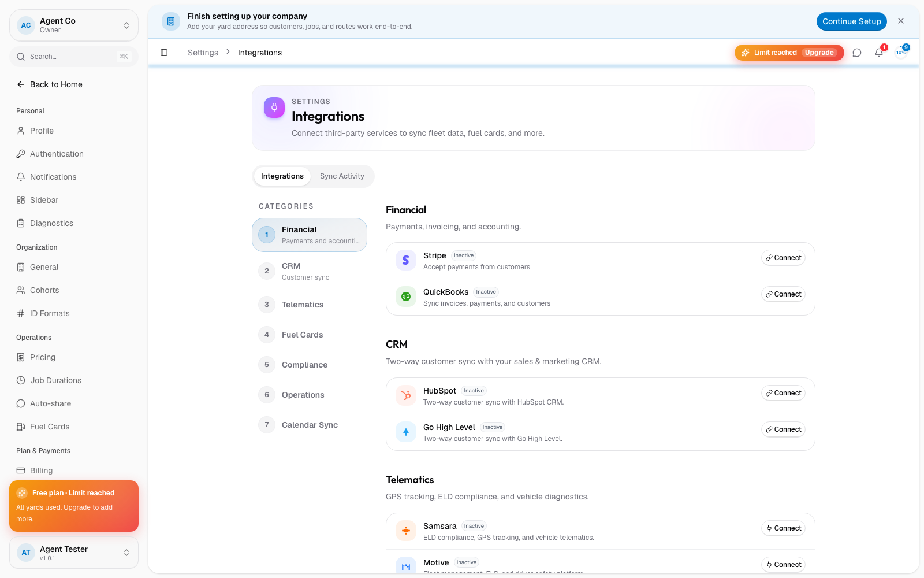Screen dimensions: 924x578
Task: Click the Continue Setup button
Action: tap(851, 21)
